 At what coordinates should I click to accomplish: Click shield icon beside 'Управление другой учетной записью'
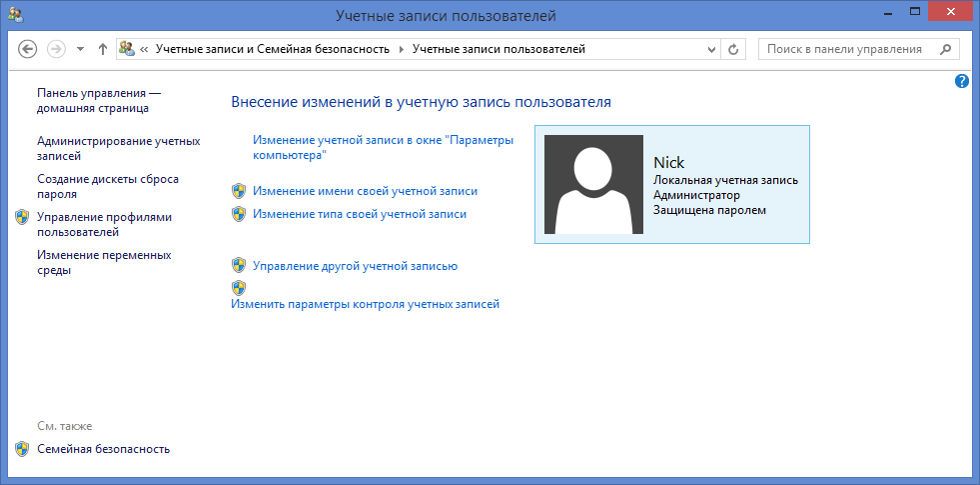[x=238, y=265]
